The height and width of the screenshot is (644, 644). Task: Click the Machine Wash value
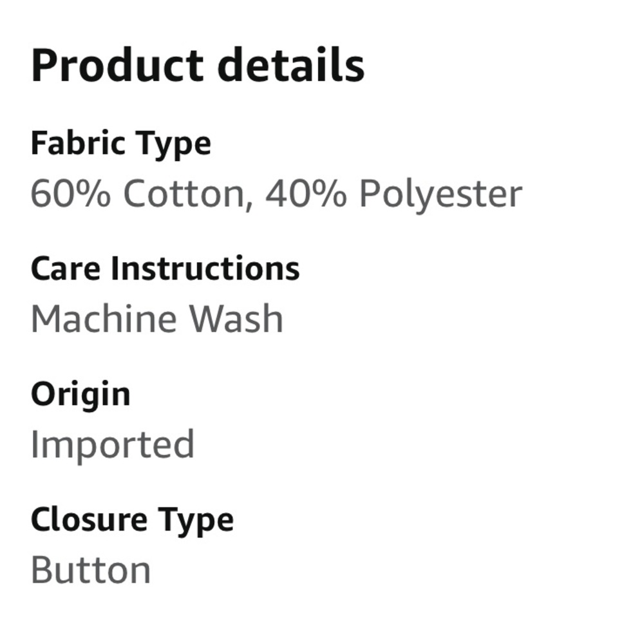(156, 319)
